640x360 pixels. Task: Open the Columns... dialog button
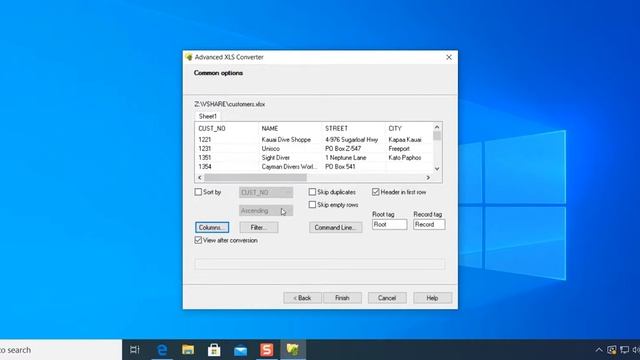click(212, 227)
